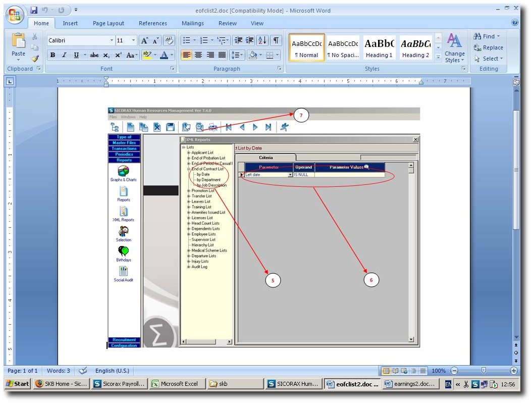Click the Clear Formatting icon
Image resolution: width=532 pixels, height=403 pixels.
[169, 40]
